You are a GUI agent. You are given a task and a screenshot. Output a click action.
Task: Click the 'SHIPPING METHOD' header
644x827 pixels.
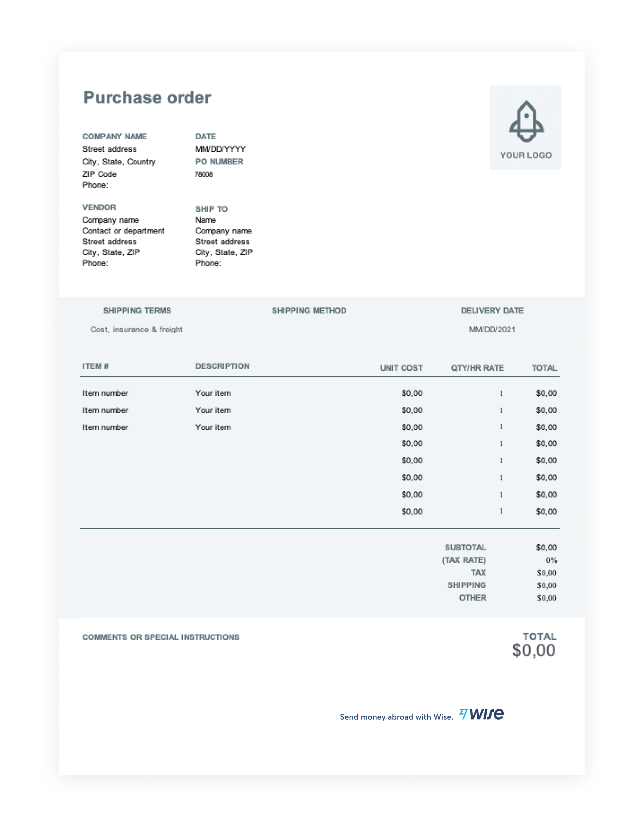[x=309, y=310]
